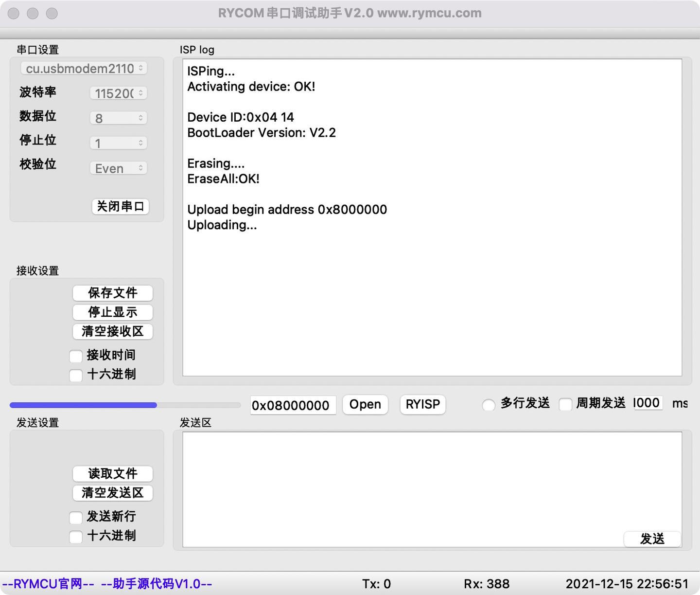Change parity in the 校验位 Even dropdown

point(118,168)
